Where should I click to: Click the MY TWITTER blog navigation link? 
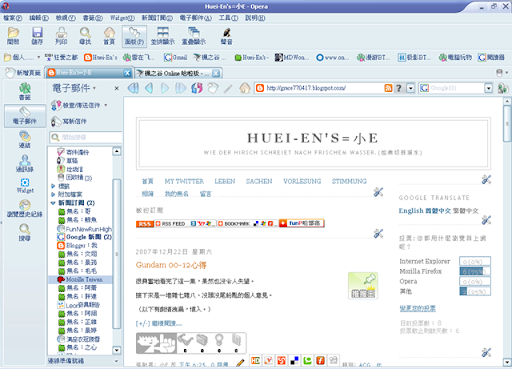coord(184,181)
